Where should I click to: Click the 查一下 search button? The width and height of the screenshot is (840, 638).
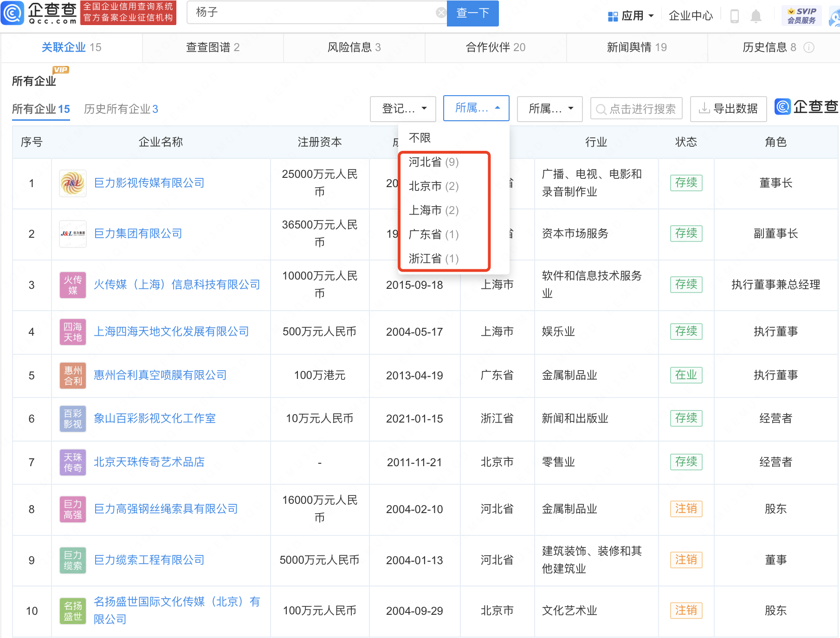click(x=472, y=13)
